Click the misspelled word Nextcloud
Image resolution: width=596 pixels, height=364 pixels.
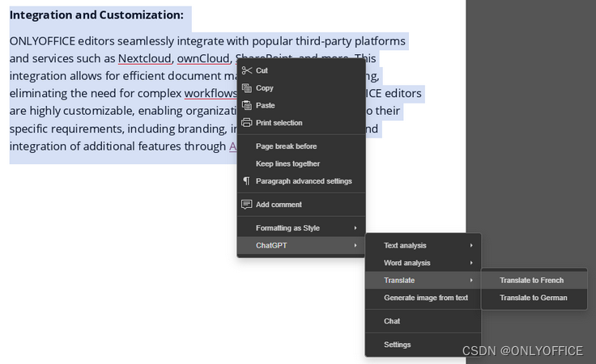tap(144, 58)
